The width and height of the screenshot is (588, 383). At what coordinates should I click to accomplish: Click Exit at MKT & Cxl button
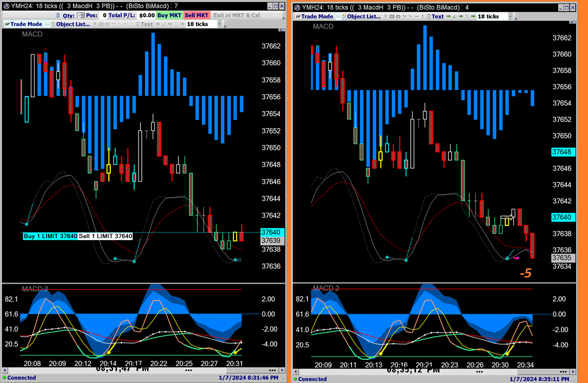[x=237, y=15]
